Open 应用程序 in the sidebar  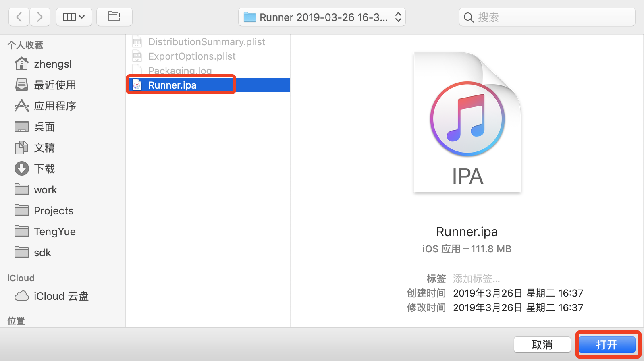click(55, 106)
